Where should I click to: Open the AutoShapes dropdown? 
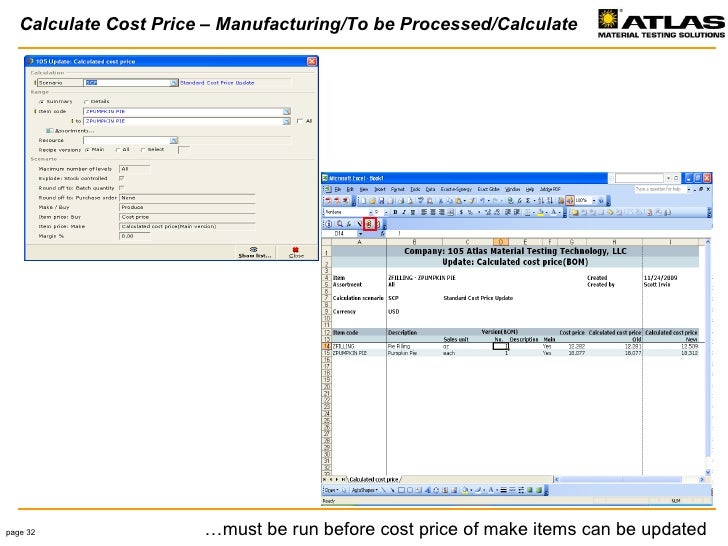pos(365,490)
